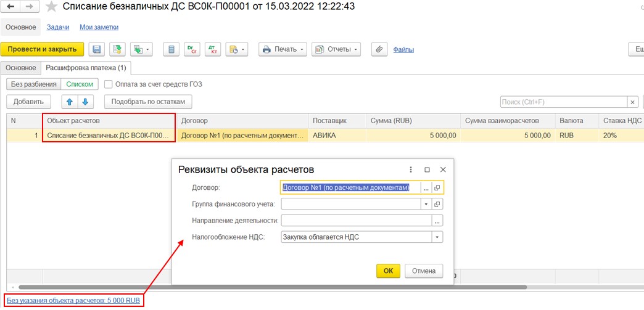644x310 pixels.
Task: Click the post document icon
Action: click(x=117, y=49)
